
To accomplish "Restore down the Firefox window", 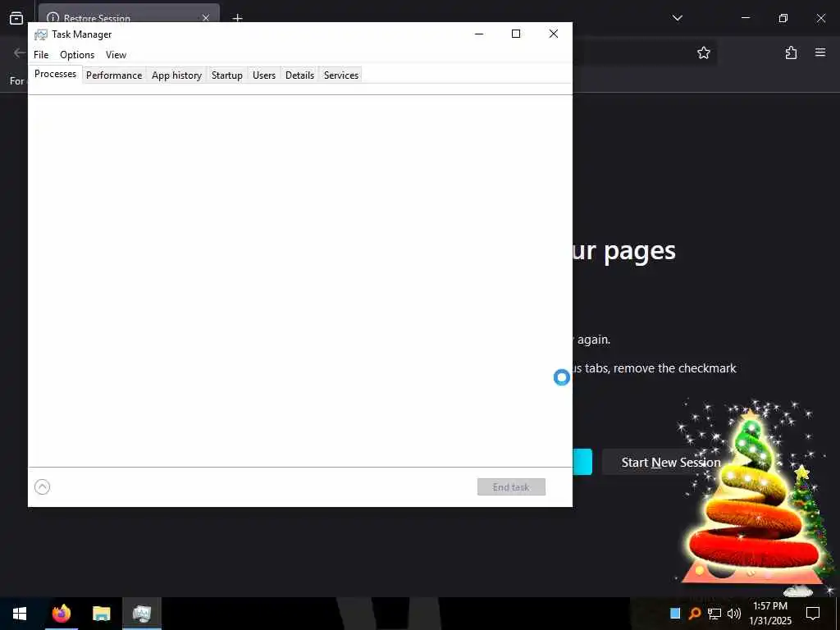I will [x=783, y=18].
